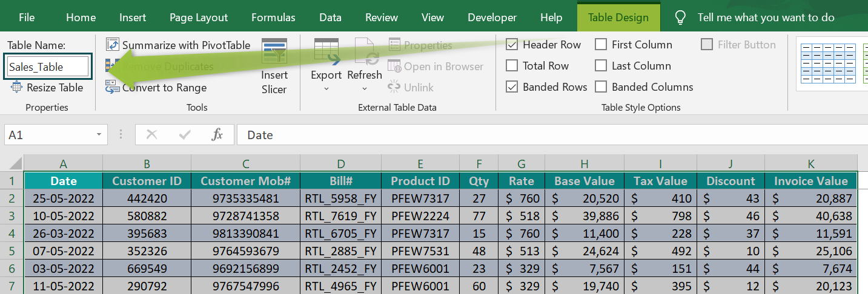Click the Open in Browser icon

395,66
